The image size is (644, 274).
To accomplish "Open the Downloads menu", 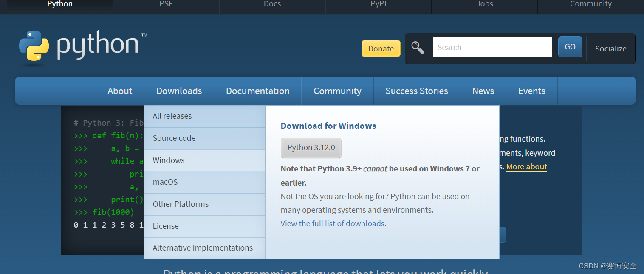I will tap(179, 91).
